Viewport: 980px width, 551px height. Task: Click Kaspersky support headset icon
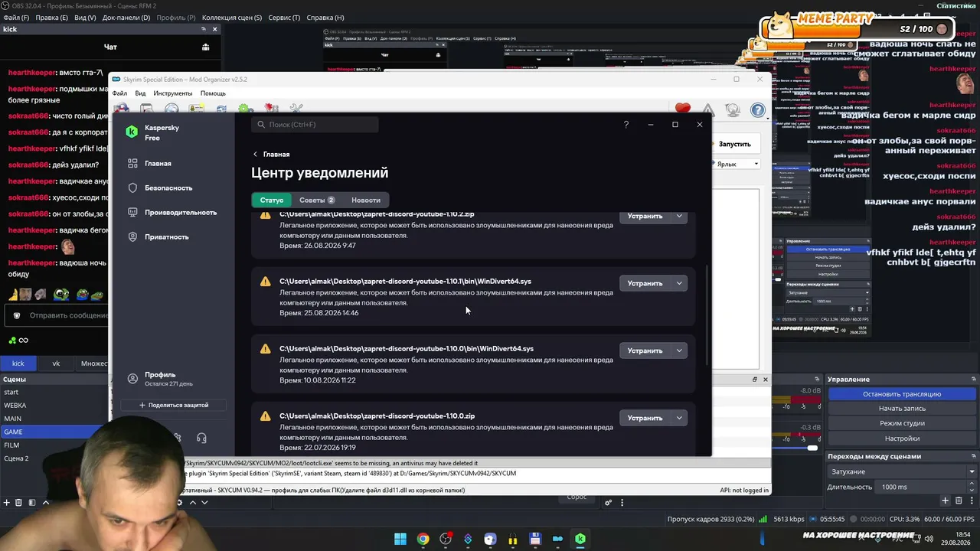point(201,438)
